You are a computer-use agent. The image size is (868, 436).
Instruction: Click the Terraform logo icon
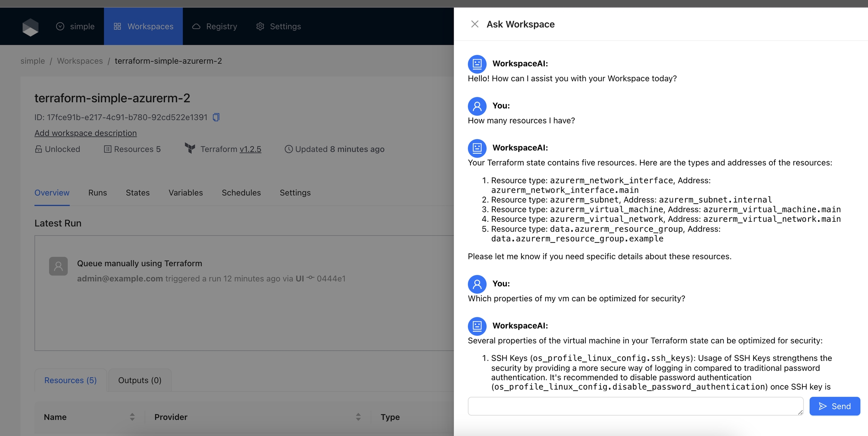pyautogui.click(x=190, y=148)
